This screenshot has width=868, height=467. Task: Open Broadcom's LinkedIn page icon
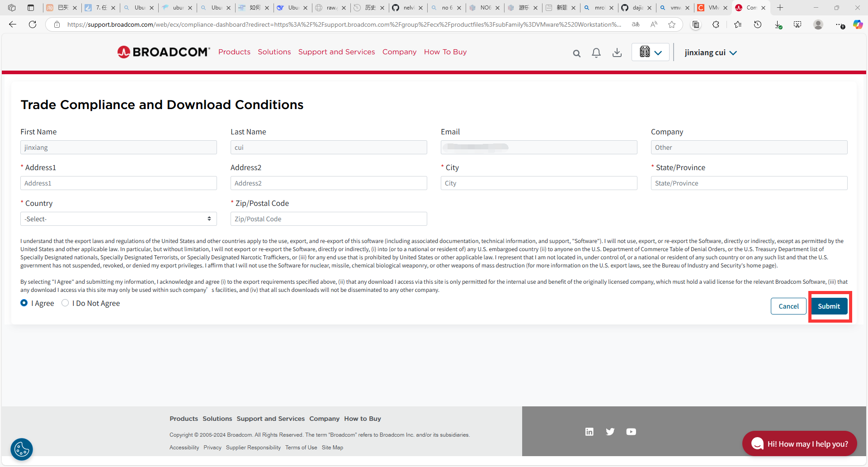(x=589, y=432)
